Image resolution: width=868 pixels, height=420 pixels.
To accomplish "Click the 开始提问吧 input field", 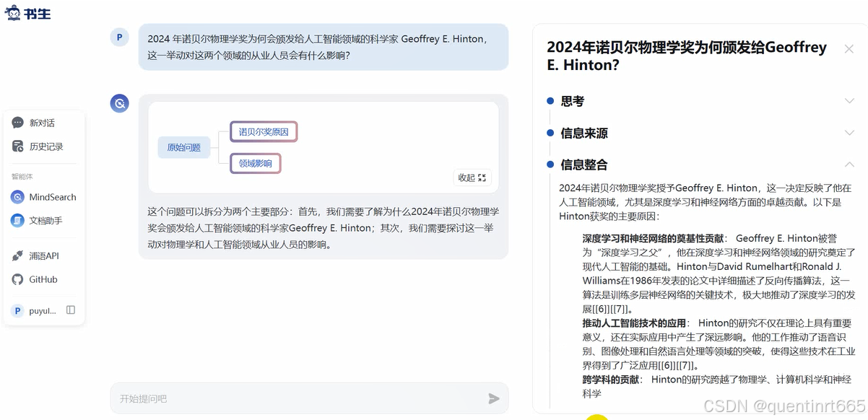I will click(309, 398).
